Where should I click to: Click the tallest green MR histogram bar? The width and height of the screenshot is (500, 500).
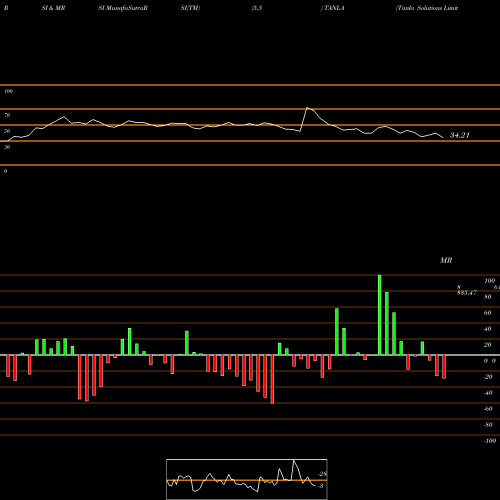click(380, 315)
